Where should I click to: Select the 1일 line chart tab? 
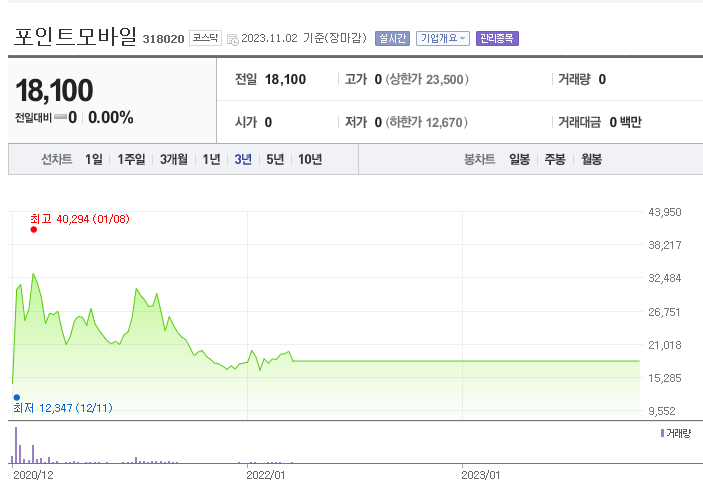(94, 159)
